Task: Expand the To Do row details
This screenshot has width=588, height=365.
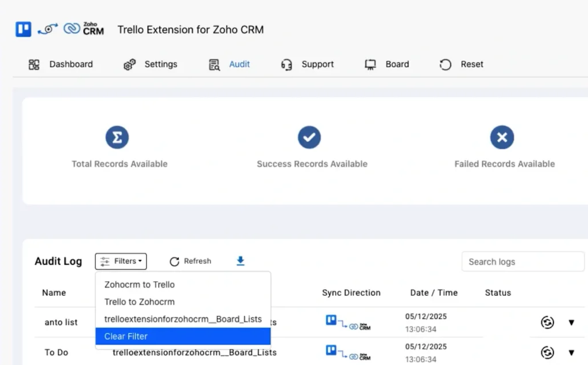Action: click(x=571, y=352)
